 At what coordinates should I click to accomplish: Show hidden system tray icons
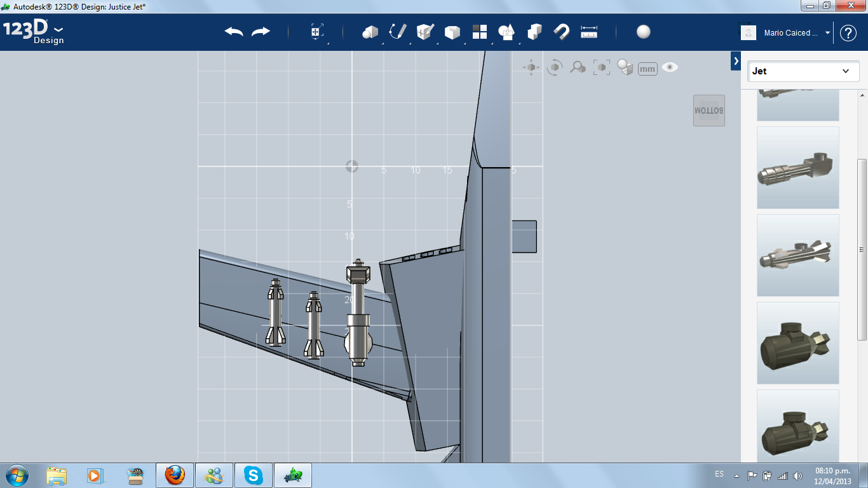point(737,475)
